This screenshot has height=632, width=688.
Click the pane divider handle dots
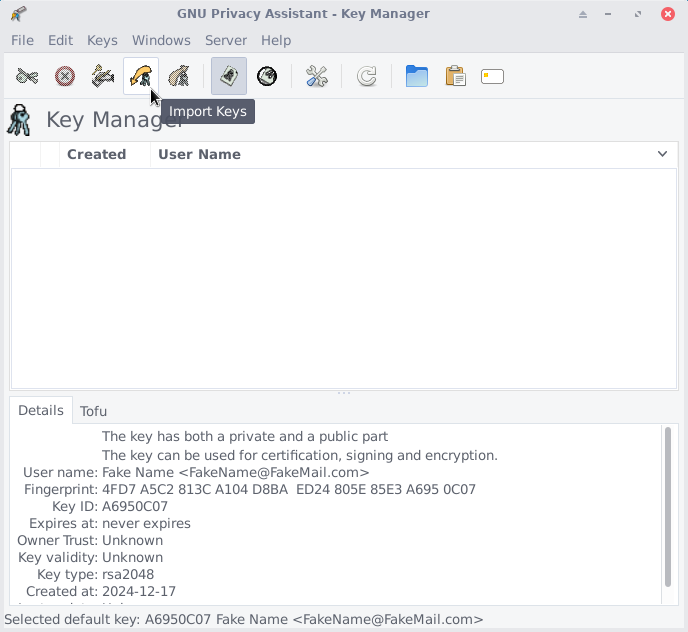[344, 393]
